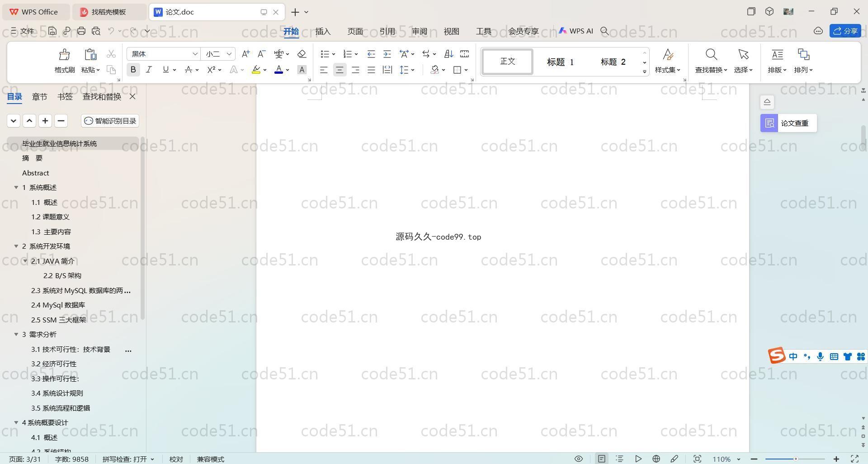This screenshot has width=868, height=464.
Task: Click the print preview icon
Action: (96, 31)
